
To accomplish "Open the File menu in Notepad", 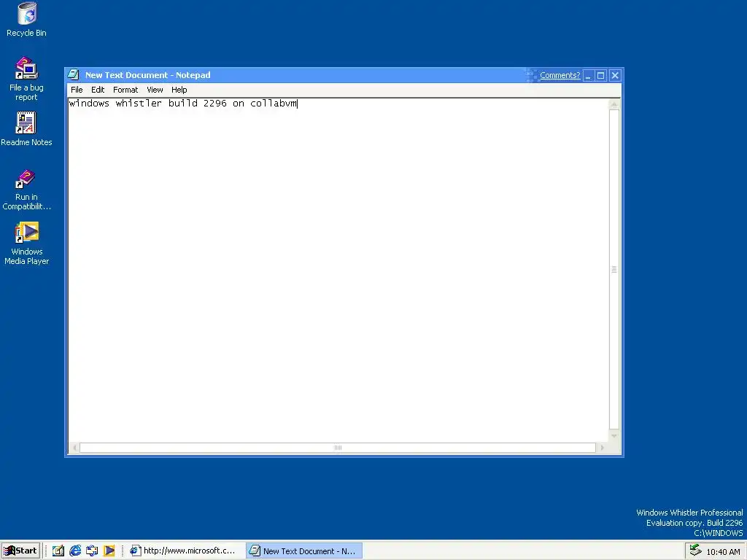I will click(x=77, y=90).
